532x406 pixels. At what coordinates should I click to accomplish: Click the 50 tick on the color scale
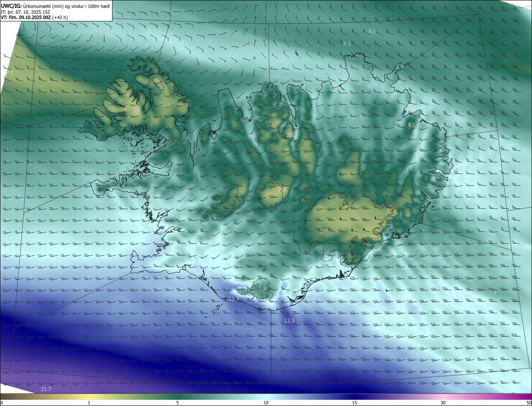coord(529,403)
